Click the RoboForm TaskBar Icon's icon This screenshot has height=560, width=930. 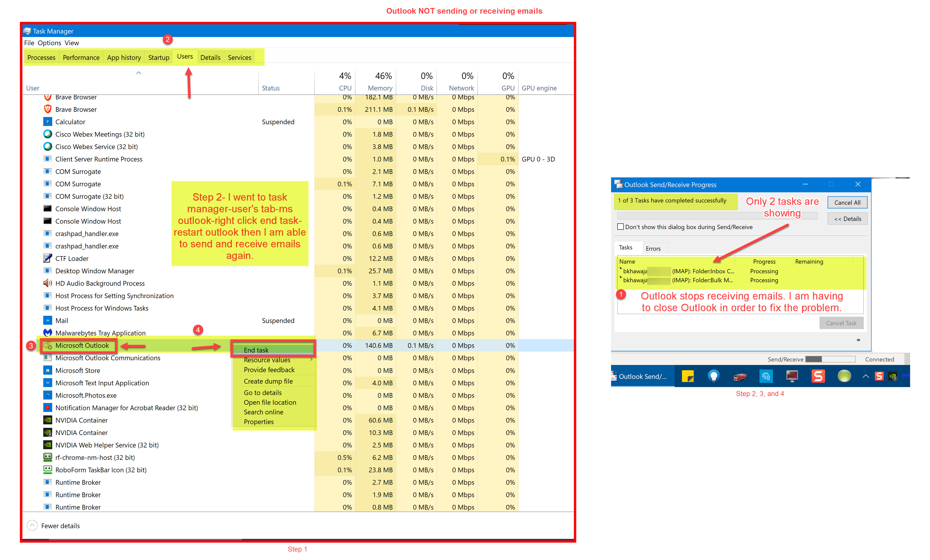(x=47, y=470)
